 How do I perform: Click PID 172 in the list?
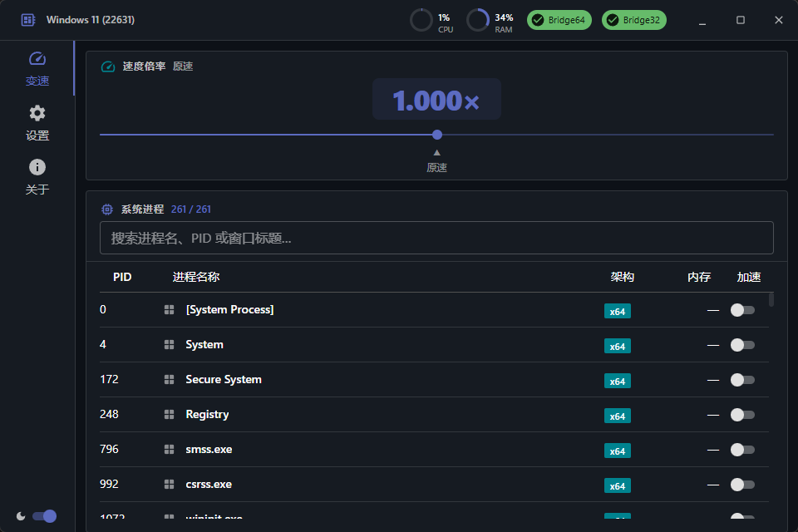(x=109, y=379)
